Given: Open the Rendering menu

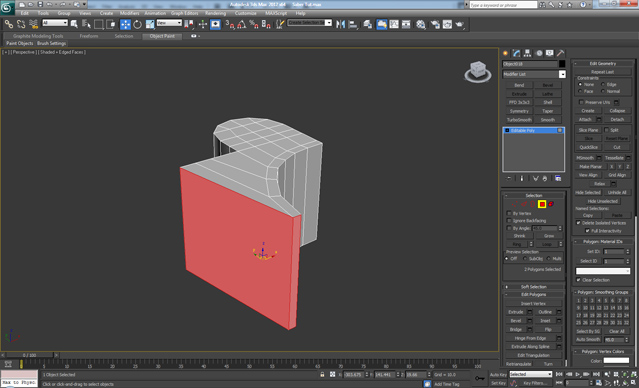Looking at the screenshot, I should click(x=216, y=13).
